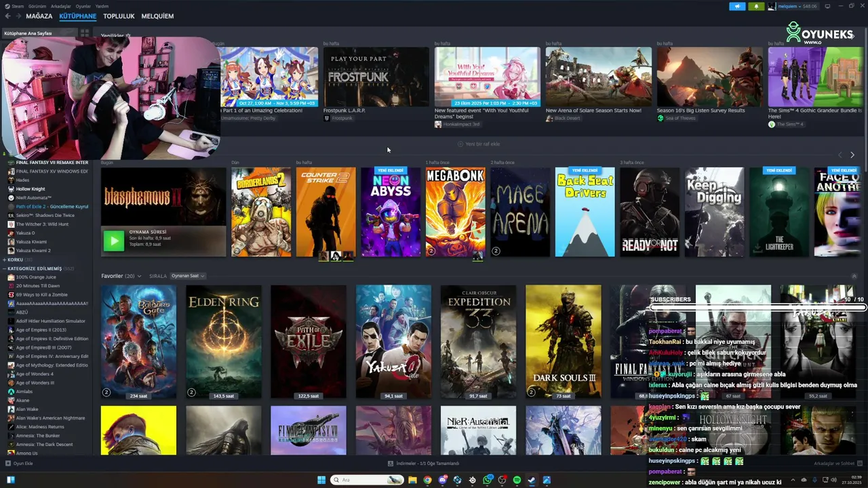The height and width of the screenshot is (488, 868).
Task: Go to the TOPLULUK tab
Action: point(119,16)
